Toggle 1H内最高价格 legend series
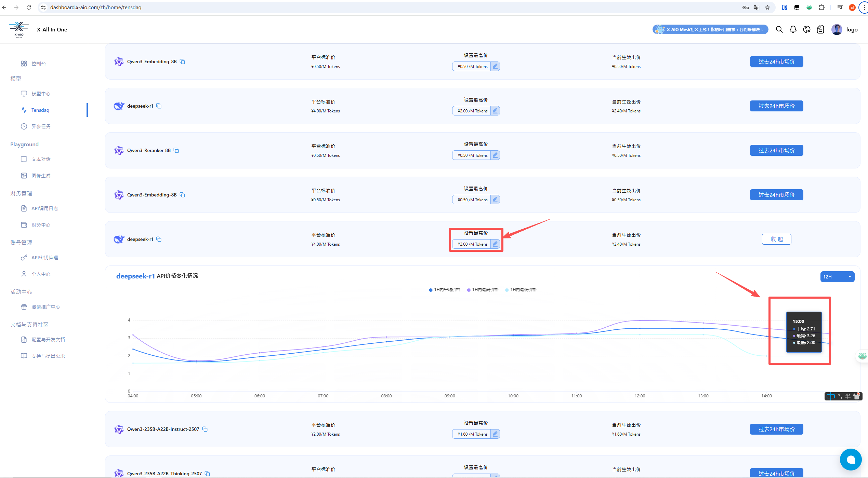This screenshot has height=478, width=868. click(x=482, y=290)
